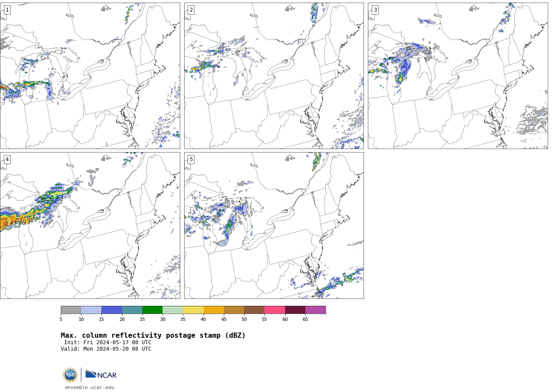Click the brown 50-55 dBZ swatch
This screenshot has height=392, width=552.
point(254,310)
